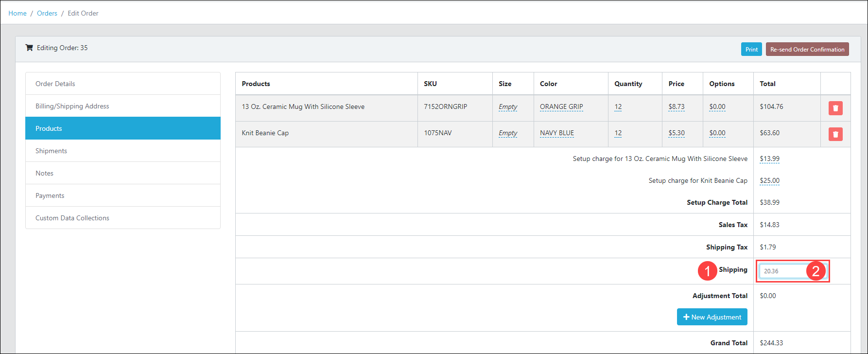Edit quantity 12 for Knit Beanie Cap
The width and height of the screenshot is (868, 354).
click(618, 133)
